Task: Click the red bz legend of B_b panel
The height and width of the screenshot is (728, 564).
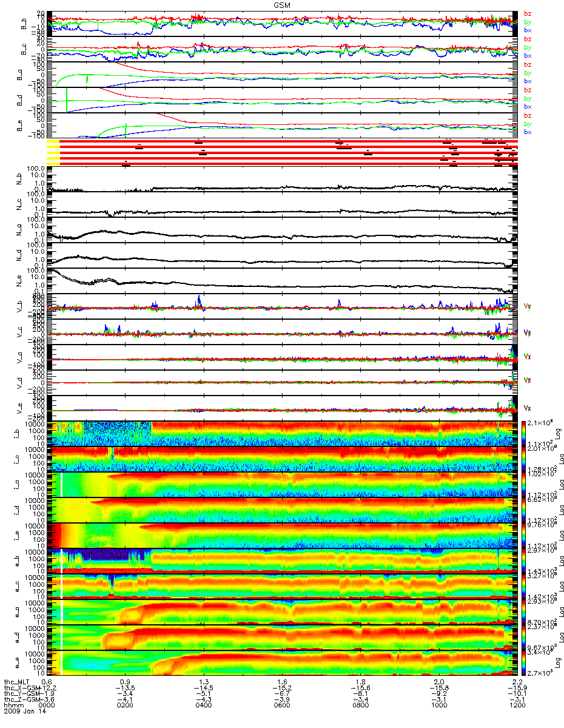Action: pos(528,13)
